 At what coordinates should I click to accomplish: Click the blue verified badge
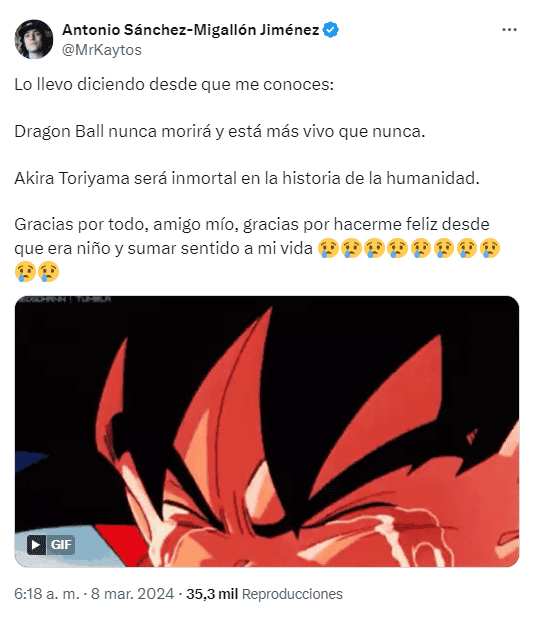pyautogui.click(x=331, y=30)
